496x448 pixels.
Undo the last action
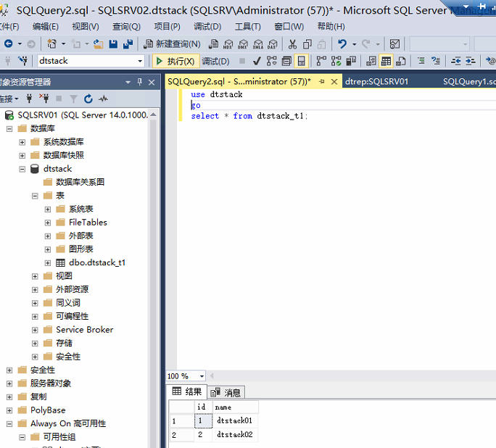tap(342, 43)
